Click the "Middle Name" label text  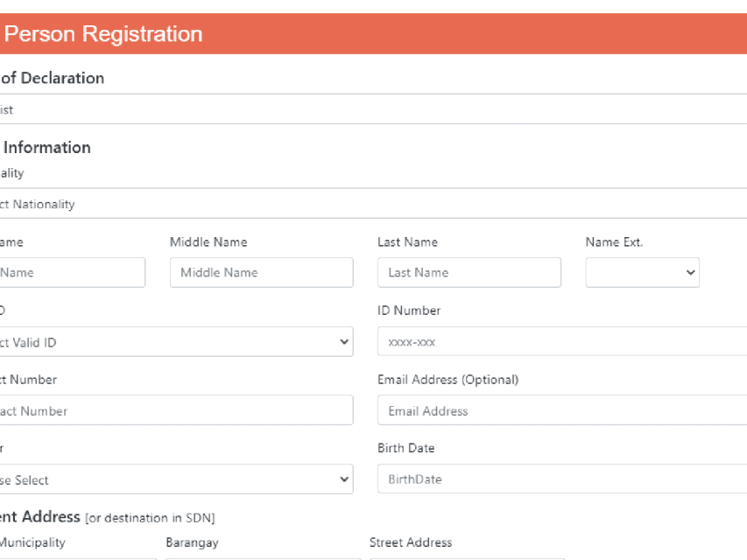(208, 242)
